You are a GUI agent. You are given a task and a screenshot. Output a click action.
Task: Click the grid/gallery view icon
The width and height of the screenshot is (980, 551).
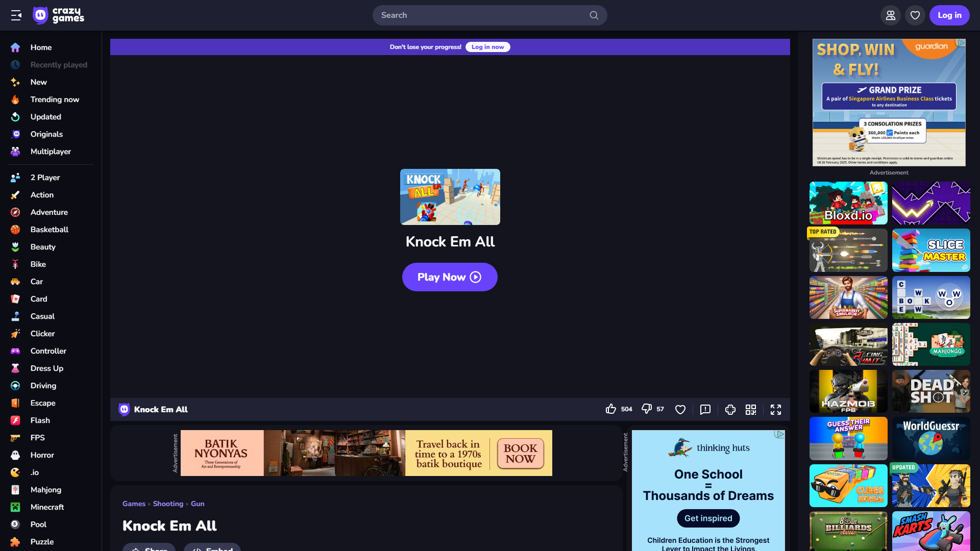[x=752, y=409]
